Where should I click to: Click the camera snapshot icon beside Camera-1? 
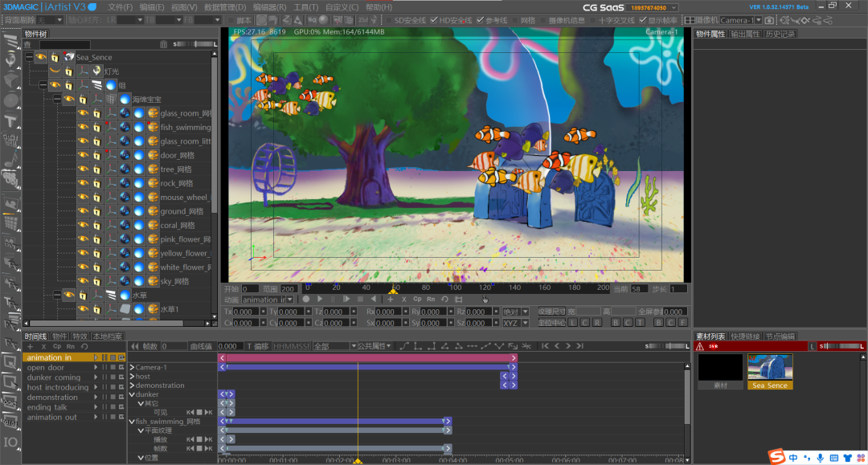pyautogui.click(x=769, y=20)
